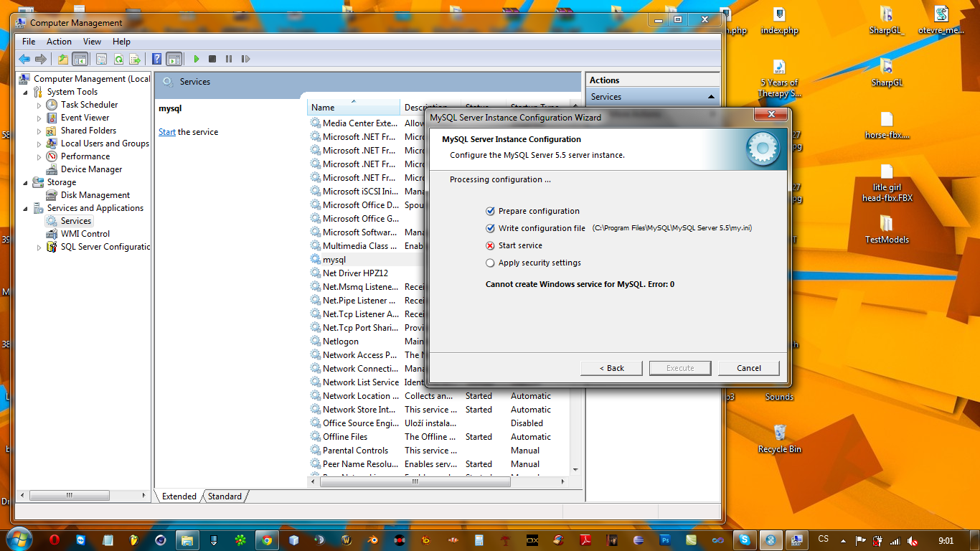Viewport: 980px width, 551px height.
Task: Click the Back arrow in Computer Management toolbar
Action: (x=24, y=59)
